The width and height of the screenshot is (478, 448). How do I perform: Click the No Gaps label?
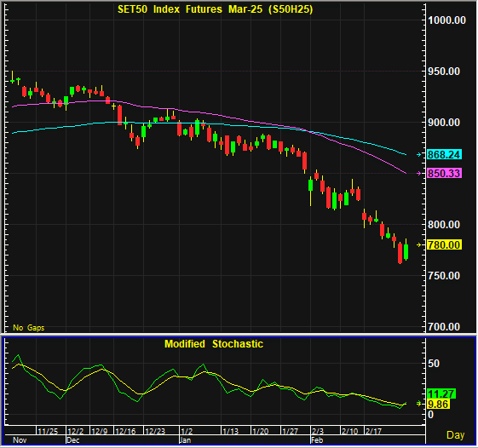(x=29, y=328)
